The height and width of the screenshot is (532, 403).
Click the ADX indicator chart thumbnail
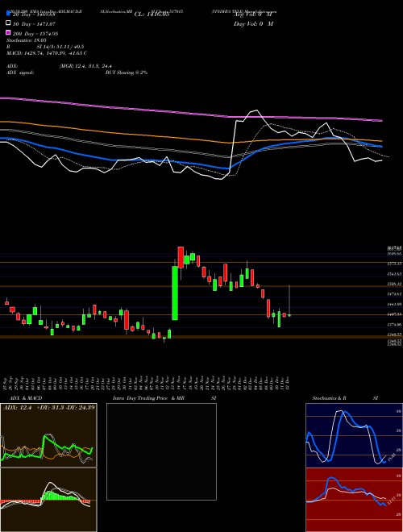pos(48,435)
